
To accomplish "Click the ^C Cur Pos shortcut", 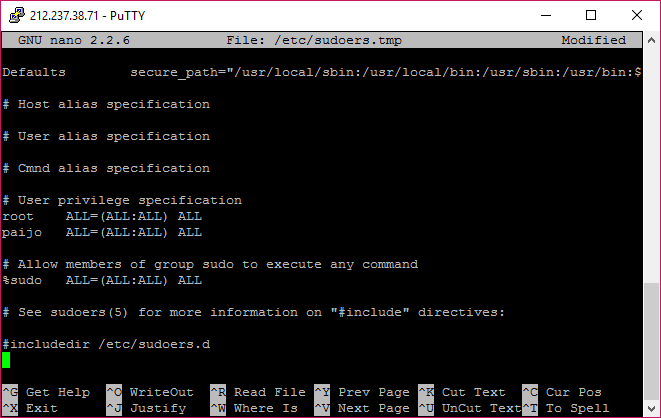I will click(x=562, y=392).
